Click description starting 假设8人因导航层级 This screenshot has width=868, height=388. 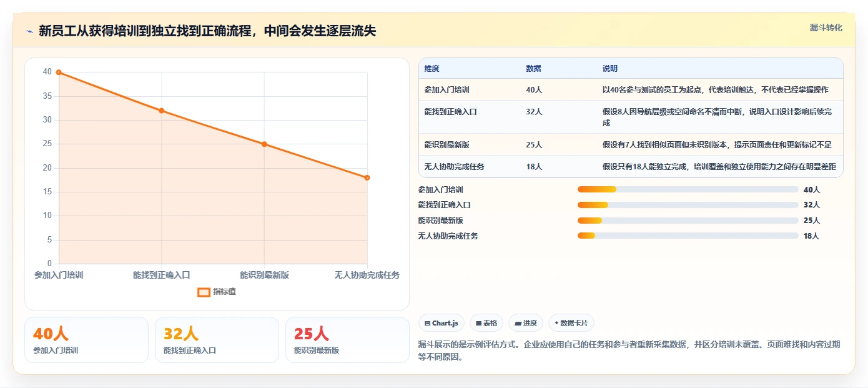pyautogui.click(x=717, y=117)
